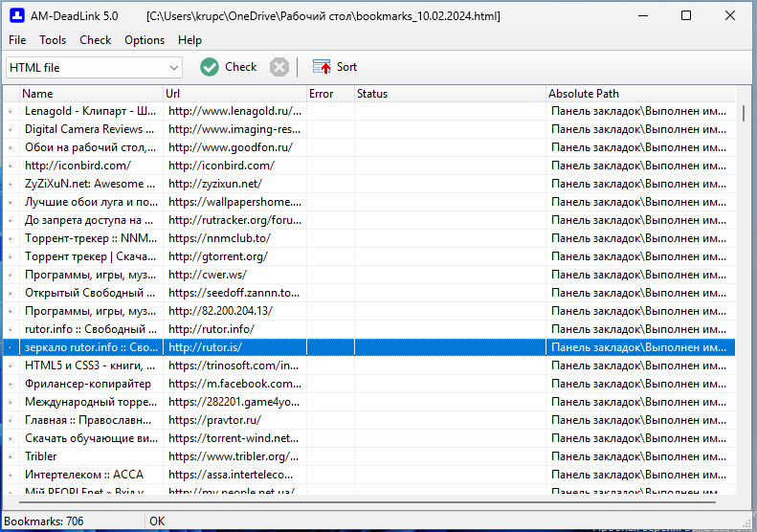
Task: Click the https://trinosoft.com url cell
Action: pos(234,366)
